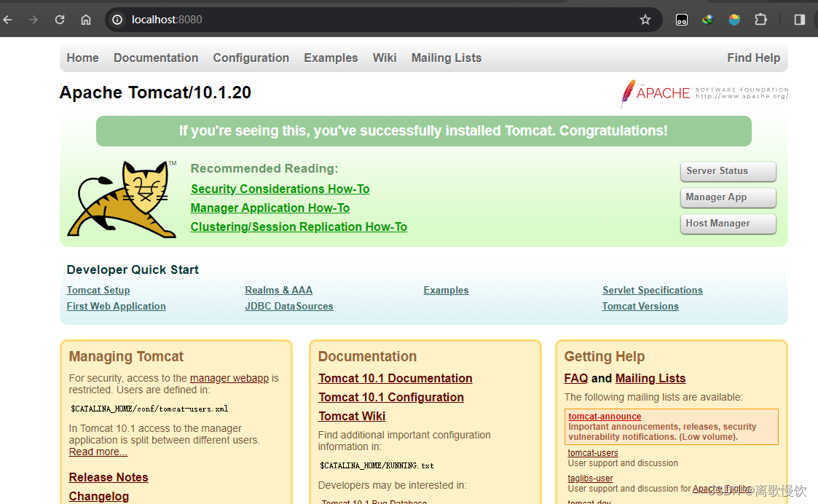Viewport: 818px width, 504px height.
Task: Open Clustering/Session Replication How-To link
Action: pos(299,227)
